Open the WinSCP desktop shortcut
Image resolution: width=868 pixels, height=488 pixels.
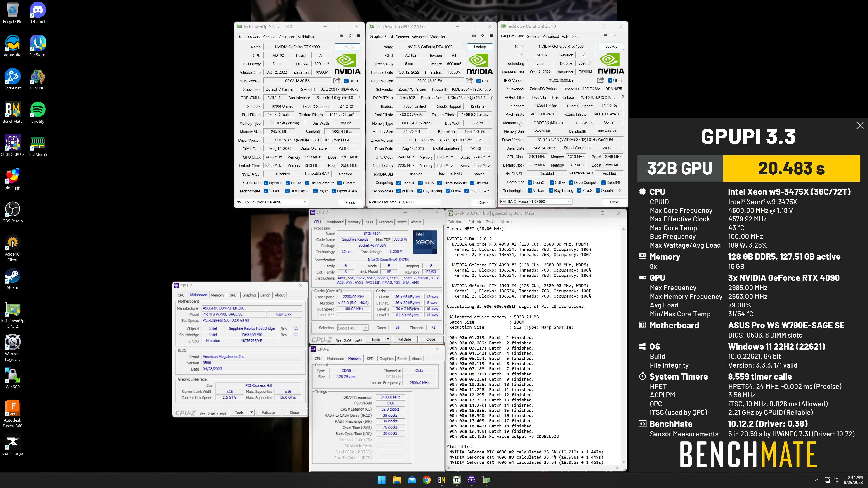[12, 378]
